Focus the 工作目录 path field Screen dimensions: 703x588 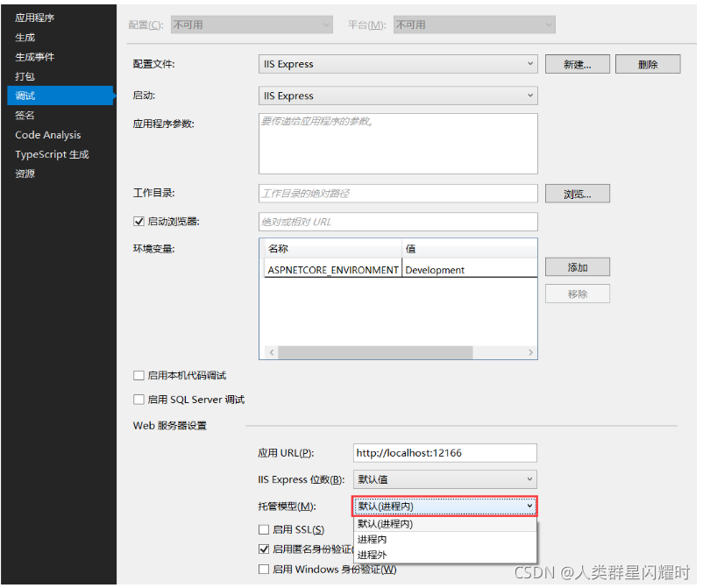click(398, 194)
